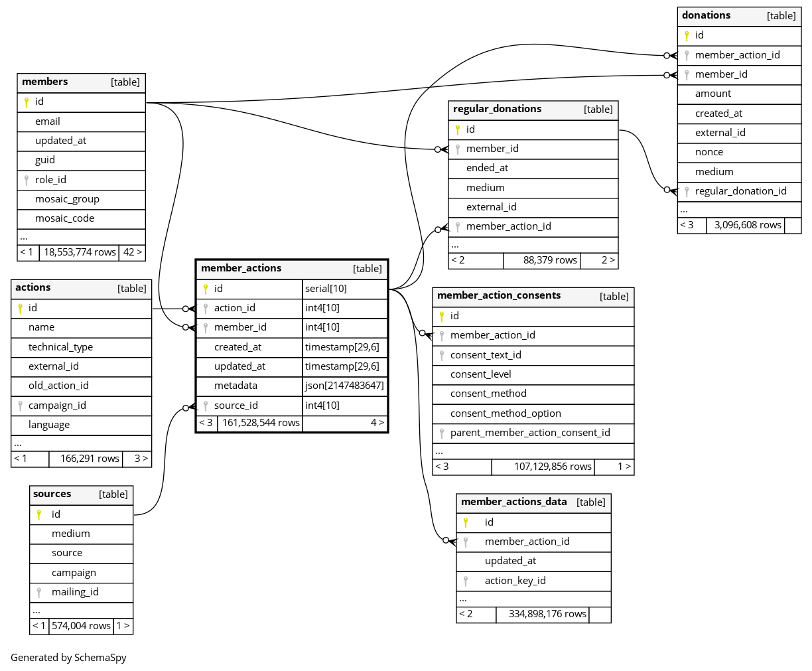The width and height of the screenshot is (812, 671).
Task: Click the key icon beside source_id in member_actions
Action: click(206, 406)
